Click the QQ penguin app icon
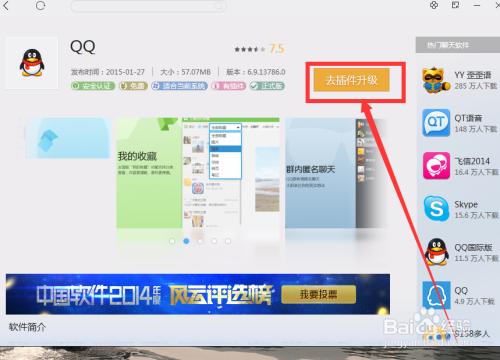The height and width of the screenshot is (360, 500). (x=32, y=63)
